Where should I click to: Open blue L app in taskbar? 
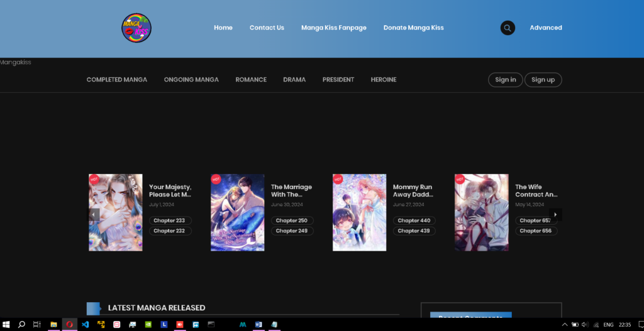(x=164, y=325)
